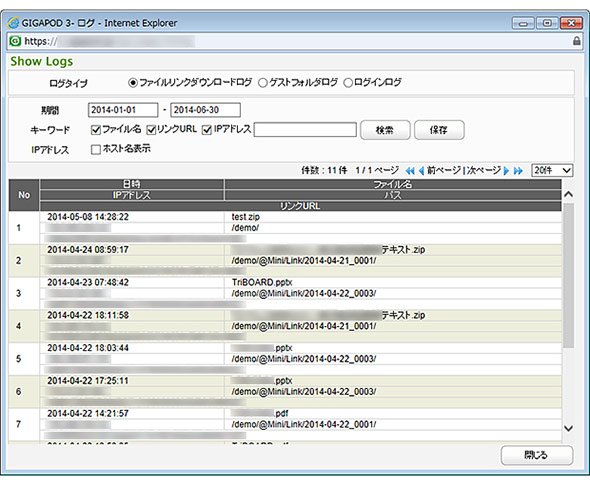Click the next page single arrow icon
Viewport: 590px width, 485px height.
(506, 171)
